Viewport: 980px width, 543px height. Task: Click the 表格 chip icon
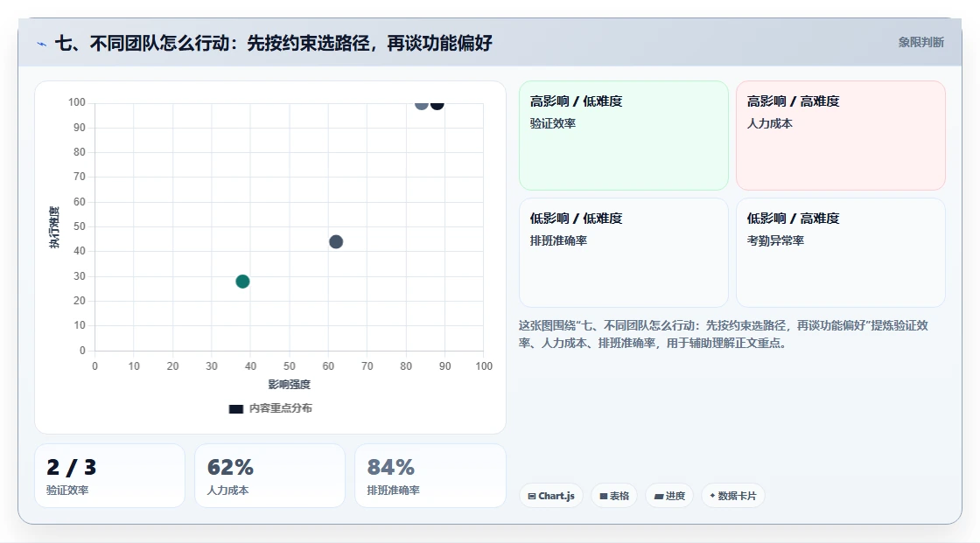(x=604, y=496)
